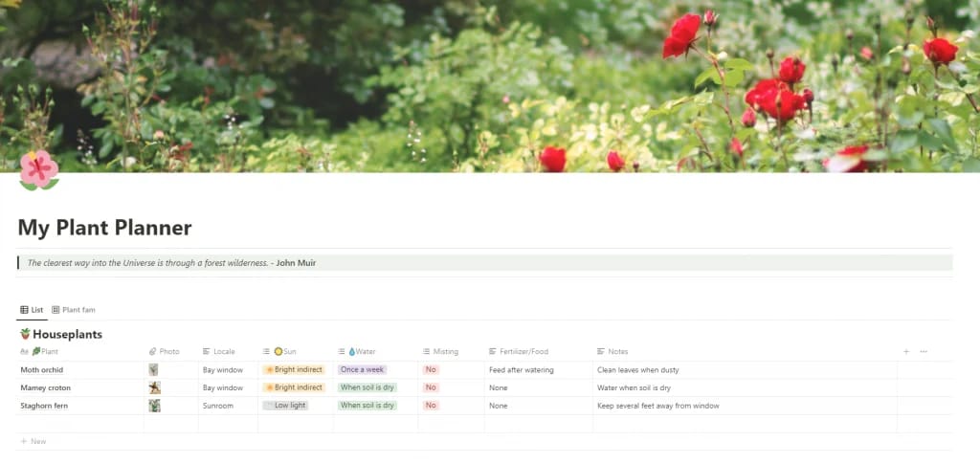Screen dimensions: 980x464
Task: Open the Fertilizer/Food column header
Action: [519, 352]
